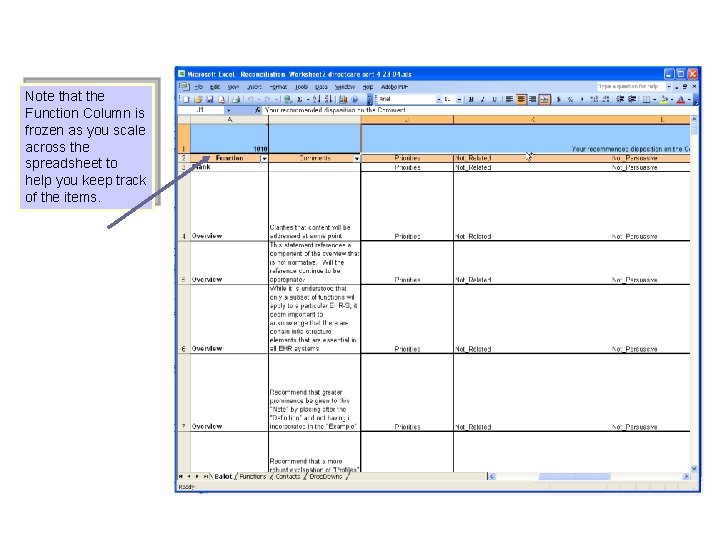Click the Name Box cell reference
The width and height of the screenshot is (720, 540).
tap(201, 110)
